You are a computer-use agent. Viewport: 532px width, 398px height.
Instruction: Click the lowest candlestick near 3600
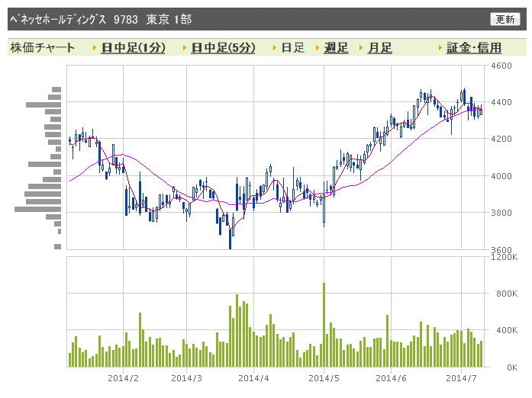click(230, 239)
